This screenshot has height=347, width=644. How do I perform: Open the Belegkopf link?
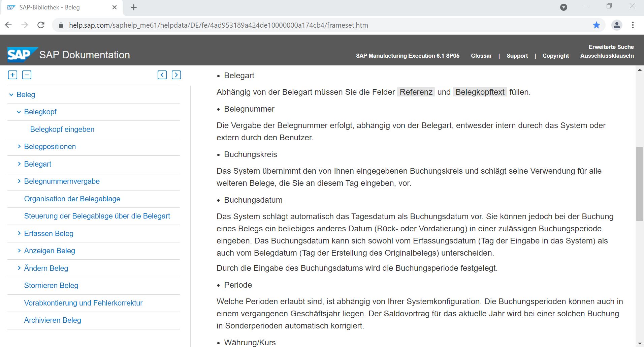pos(40,112)
